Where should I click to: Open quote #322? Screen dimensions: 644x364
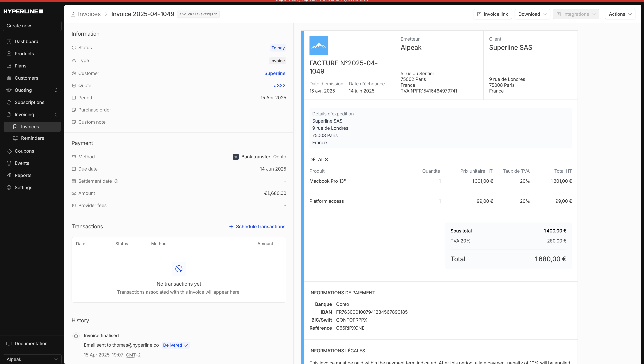pos(279,86)
